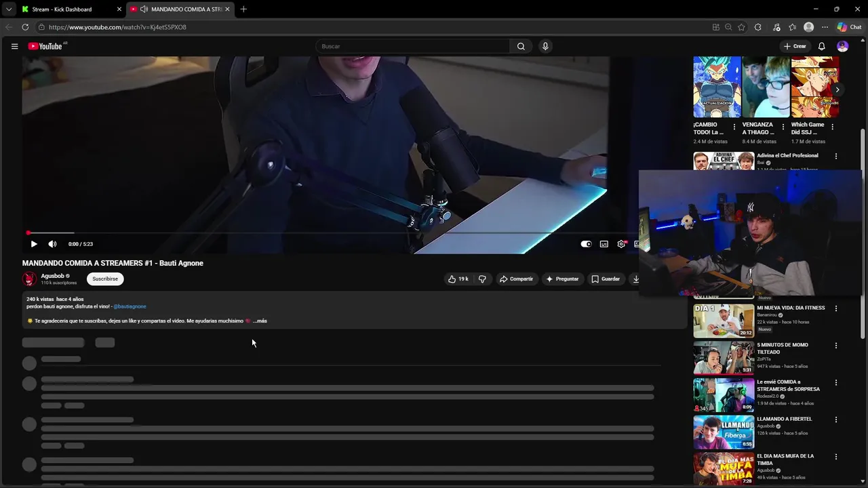Focus the Buscar search field
The width and height of the screenshot is (868, 488).
click(x=412, y=46)
